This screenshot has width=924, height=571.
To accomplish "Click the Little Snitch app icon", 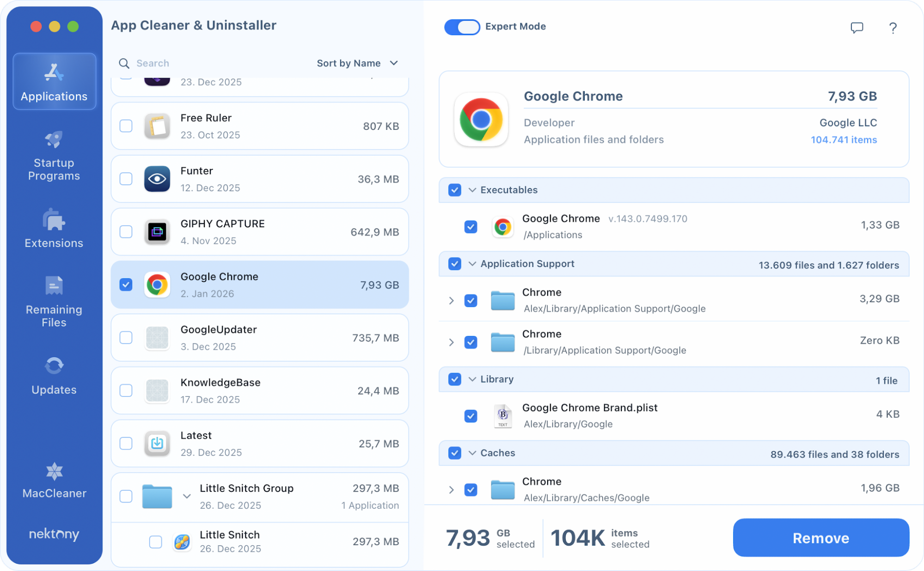I will coord(182,541).
